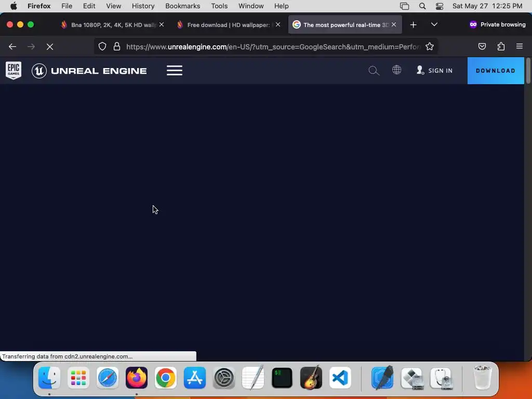Open the History menu
The width and height of the screenshot is (532, 399).
(143, 6)
